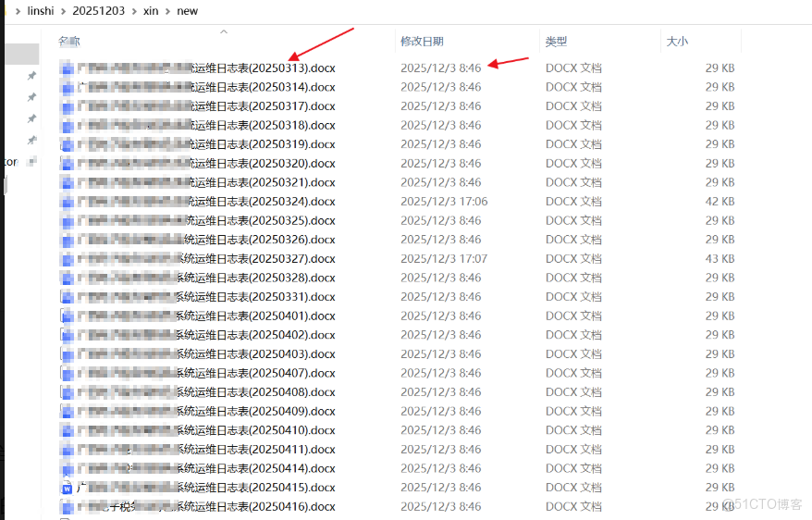The height and width of the screenshot is (520, 812).
Task: Click the docx icon of the 20250326 file
Action: [67, 240]
